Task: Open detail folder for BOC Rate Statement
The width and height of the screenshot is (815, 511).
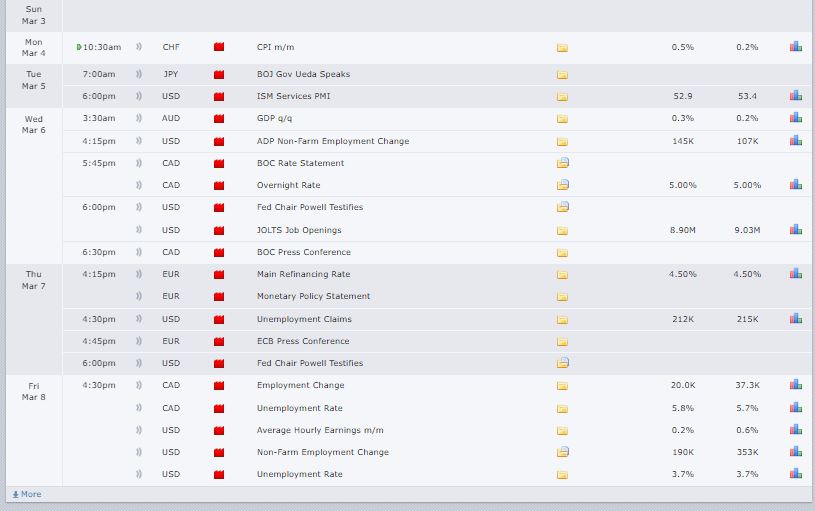Action: coord(562,163)
